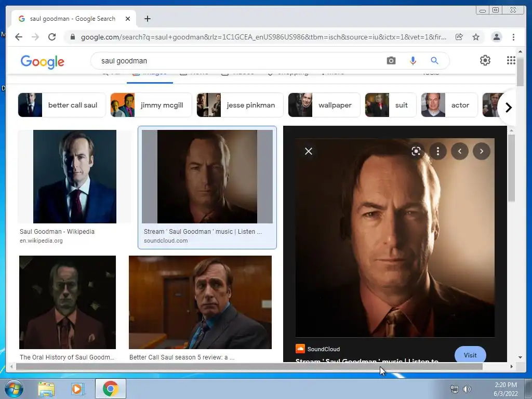
Task: Close the image preview panel
Action: [x=309, y=151]
